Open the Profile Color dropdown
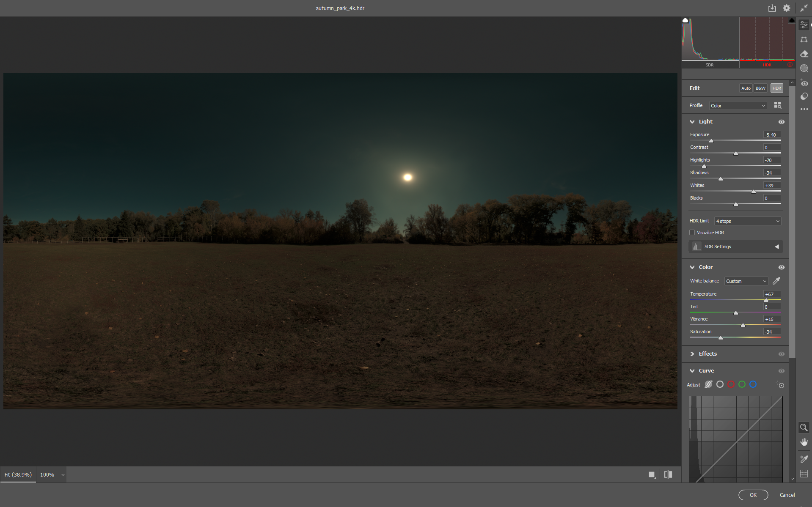Viewport: 812px width, 507px height. [x=738, y=106]
